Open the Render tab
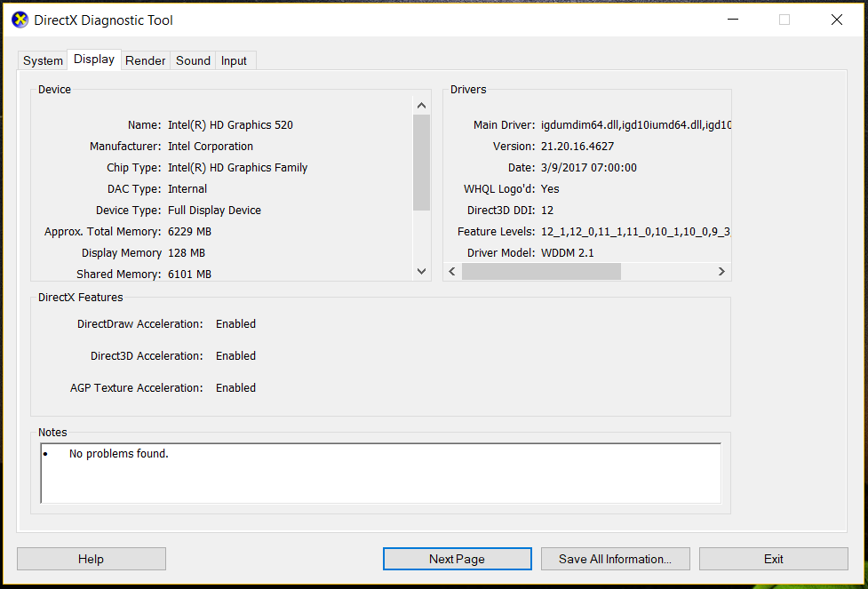Screen dimensions: 868x589 (145, 60)
